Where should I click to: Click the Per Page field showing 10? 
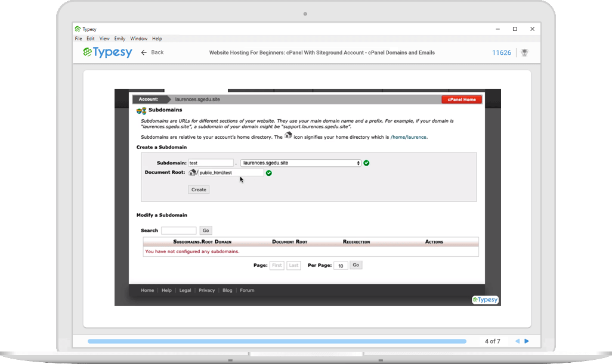pyautogui.click(x=341, y=266)
